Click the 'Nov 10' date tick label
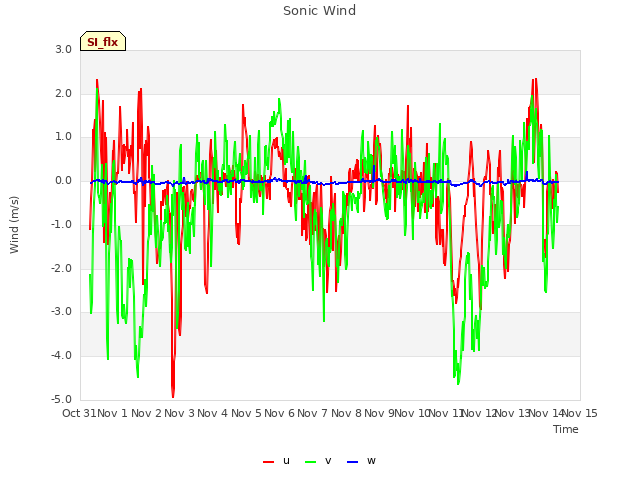 point(413,413)
